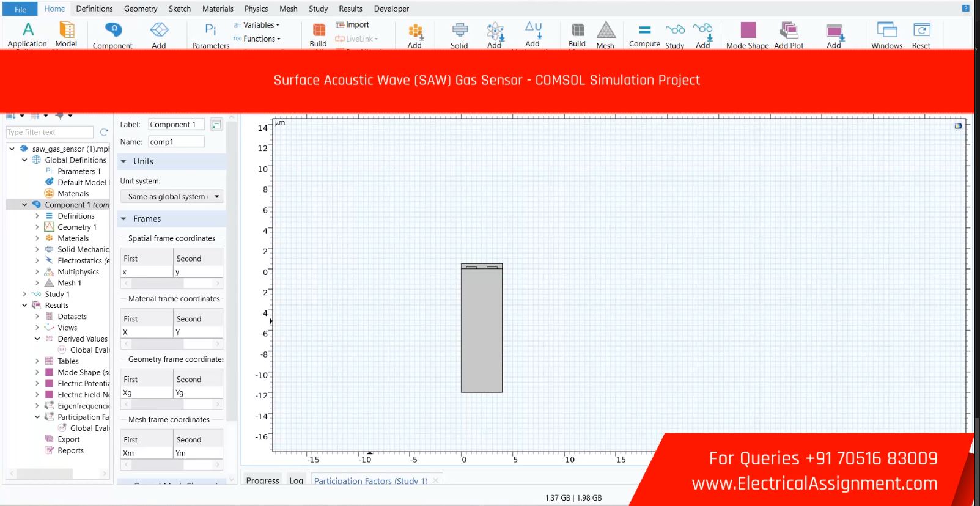
Task: Select the Parameters 1 tree item
Action: tap(79, 171)
